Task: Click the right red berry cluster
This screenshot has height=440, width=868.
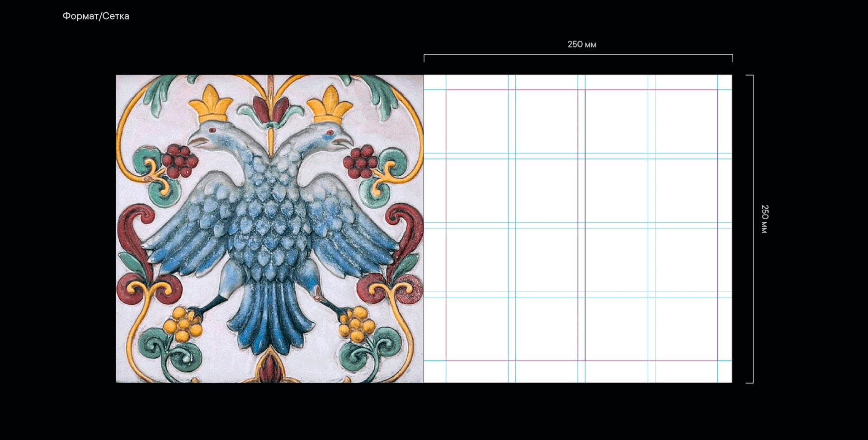Action: click(360, 161)
